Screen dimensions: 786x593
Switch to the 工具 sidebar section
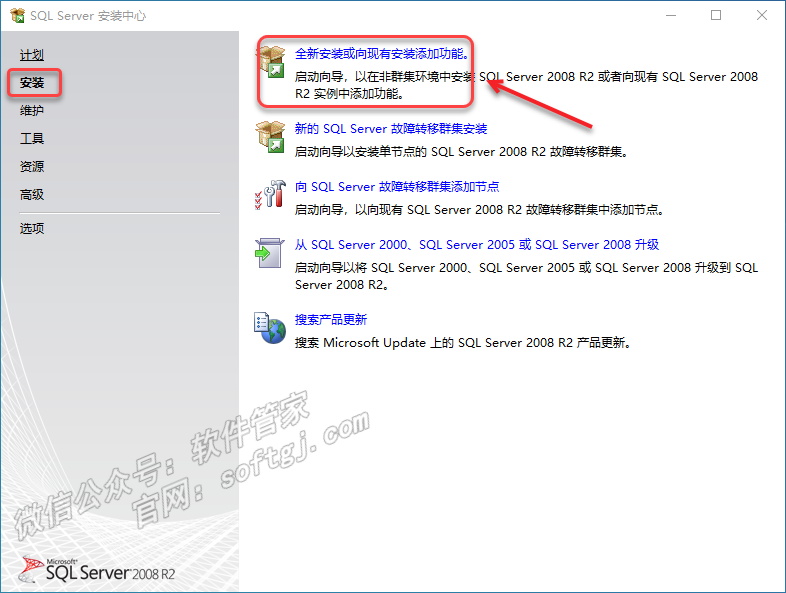click(32, 138)
